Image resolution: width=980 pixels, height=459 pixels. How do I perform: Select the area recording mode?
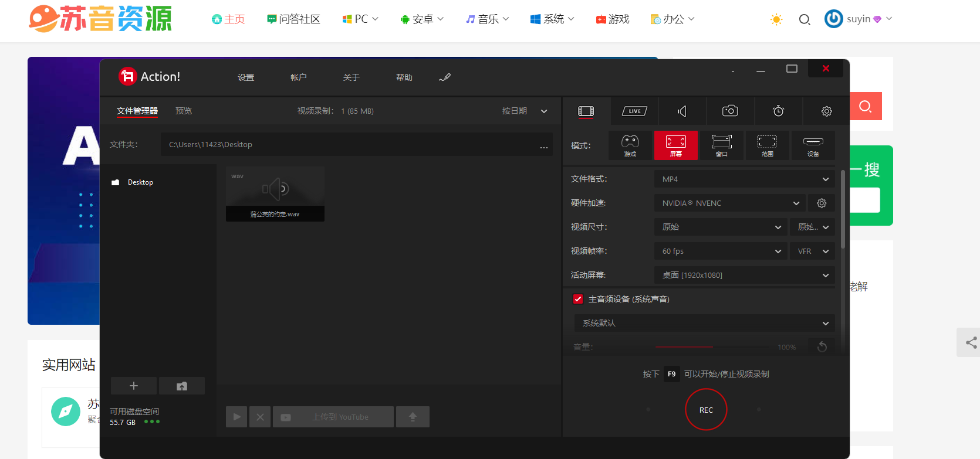767,145
